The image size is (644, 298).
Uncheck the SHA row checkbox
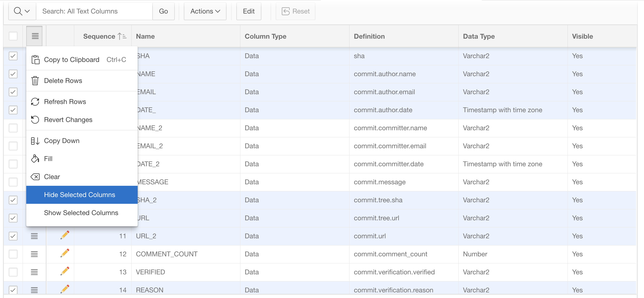(x=13, y=56)
